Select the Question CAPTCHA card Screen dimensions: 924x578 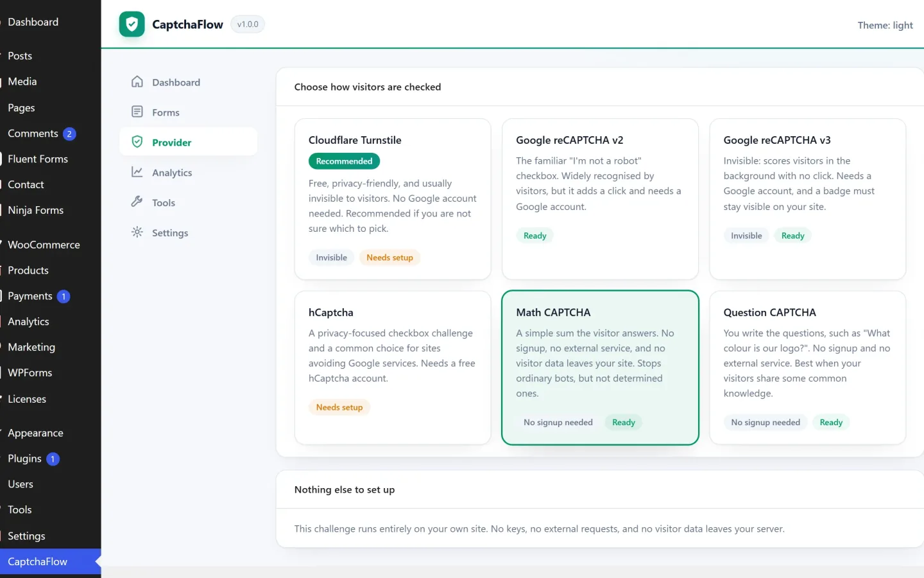tap(807, 367)
